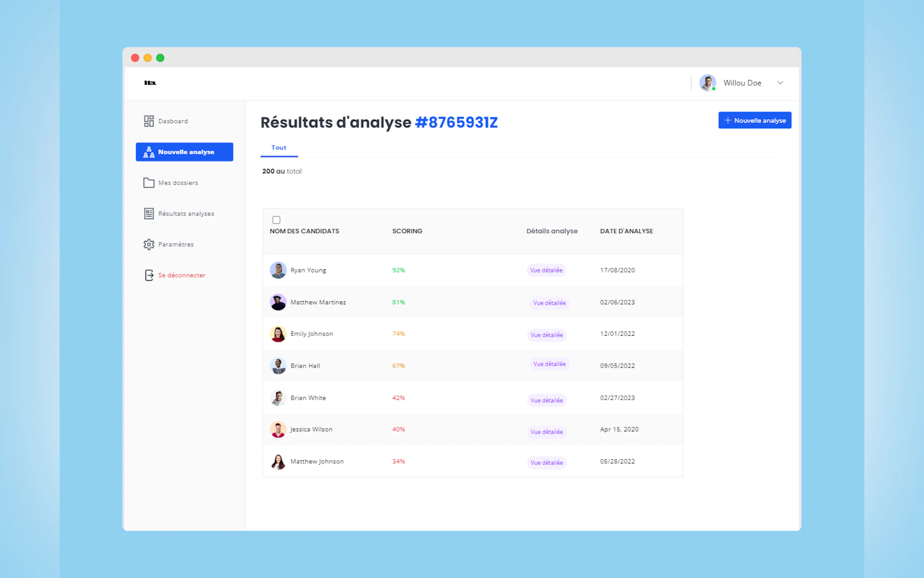
Task: Click the app logo in the header
Action: 150,83
